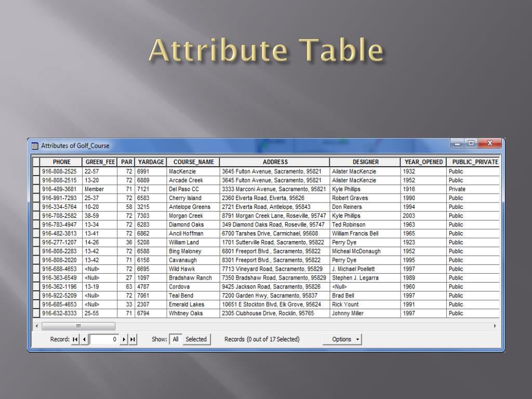Open the Options dropdown menu
532x399 pixels.
coord(342,339)
